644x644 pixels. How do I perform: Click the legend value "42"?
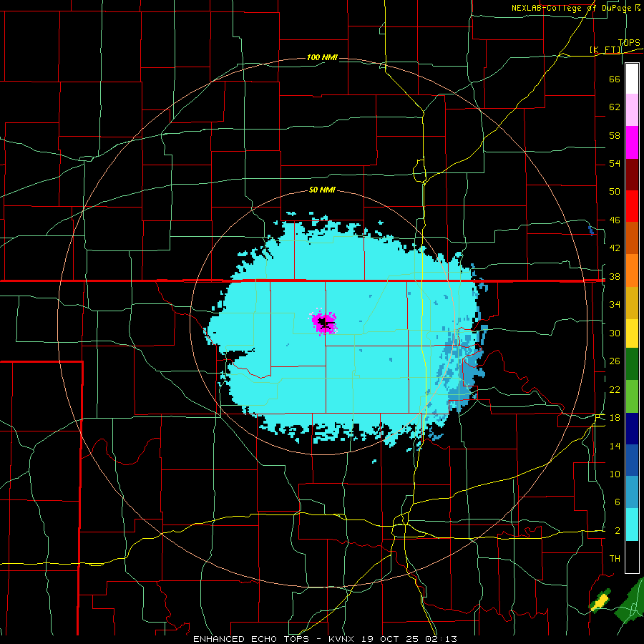coord(615,248)
